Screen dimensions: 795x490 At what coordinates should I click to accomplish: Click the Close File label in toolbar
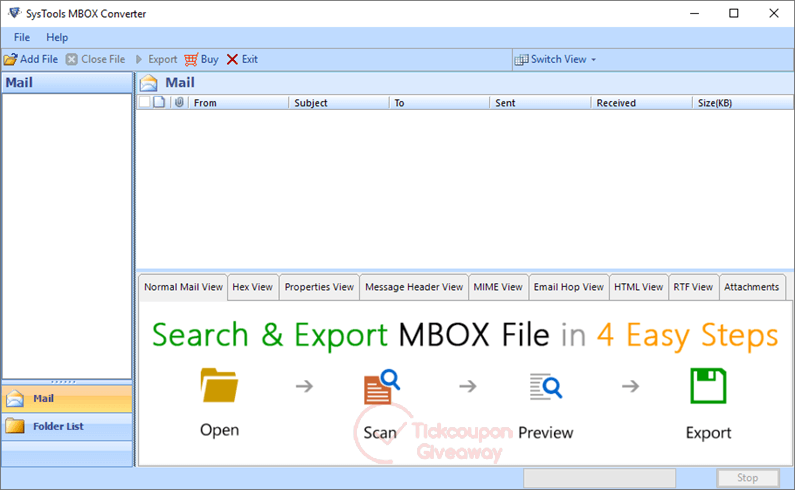103,59
